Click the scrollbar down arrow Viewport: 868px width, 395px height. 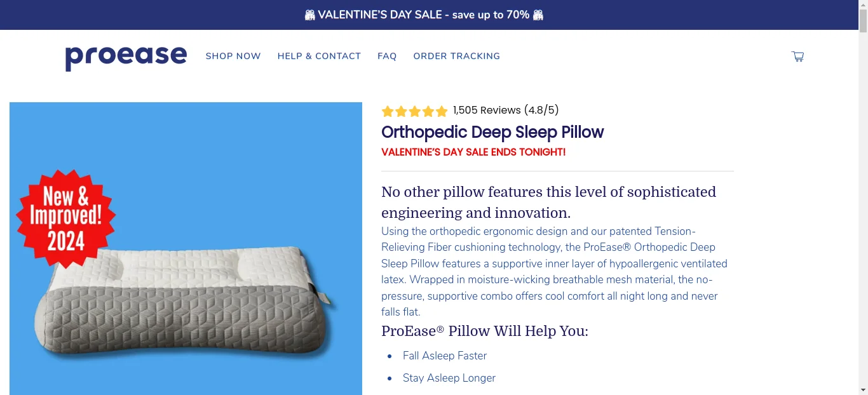[x=864, y=390]
